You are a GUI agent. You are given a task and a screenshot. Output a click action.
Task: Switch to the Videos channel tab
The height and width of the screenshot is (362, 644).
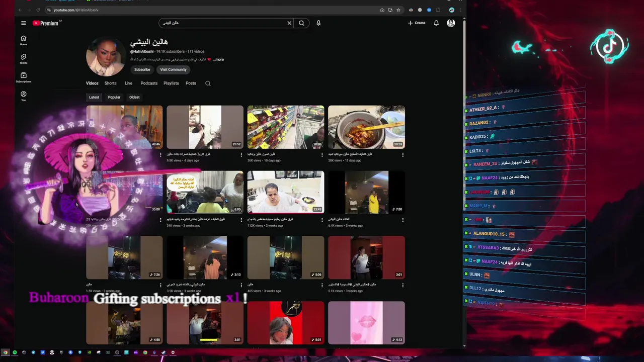coord(92,83)
